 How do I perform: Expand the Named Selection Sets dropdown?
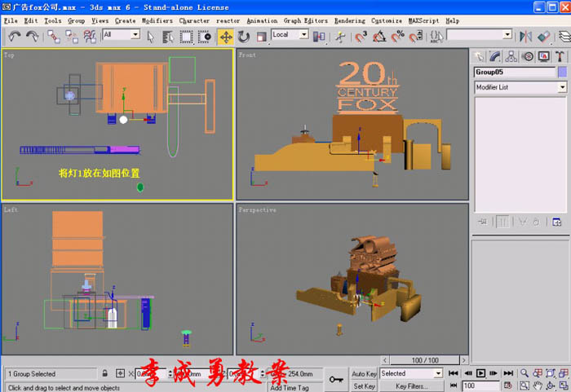click(507, 34)
